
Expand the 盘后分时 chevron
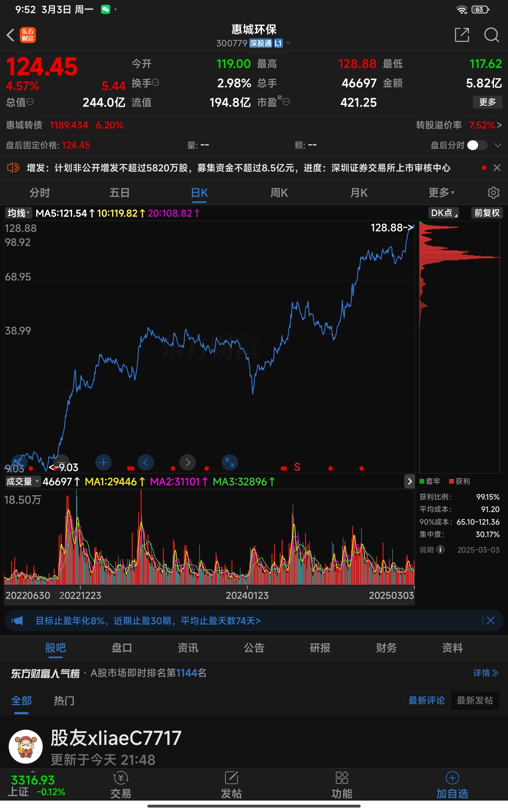click(x=498, y=145)
